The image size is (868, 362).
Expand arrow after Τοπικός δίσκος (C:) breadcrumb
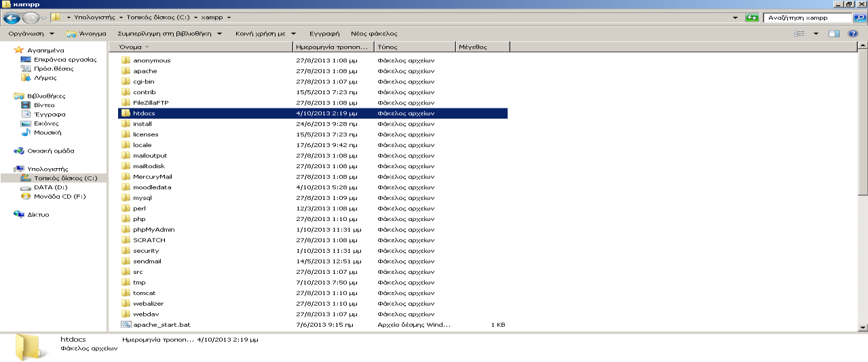pyautogui.click(x=195, y=18)
